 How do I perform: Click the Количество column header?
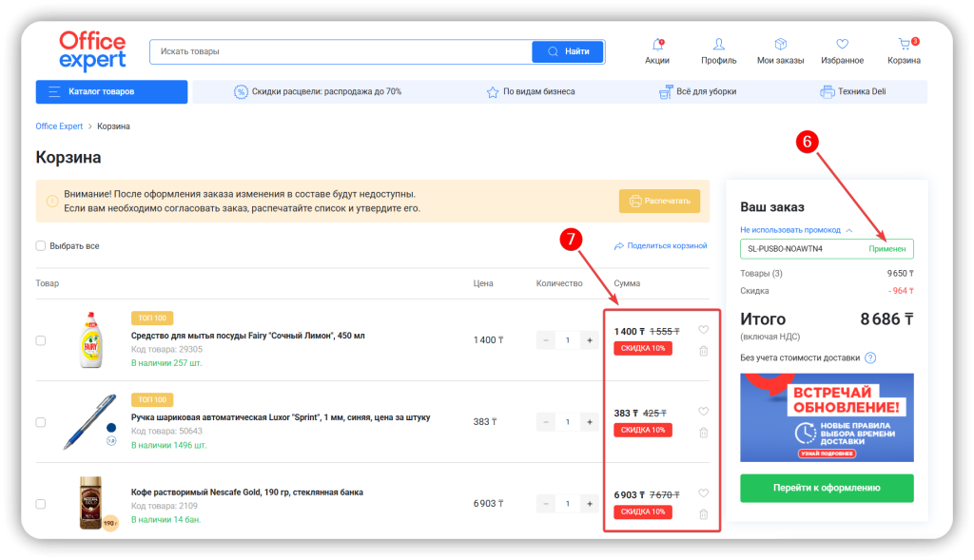pos(559,283)
